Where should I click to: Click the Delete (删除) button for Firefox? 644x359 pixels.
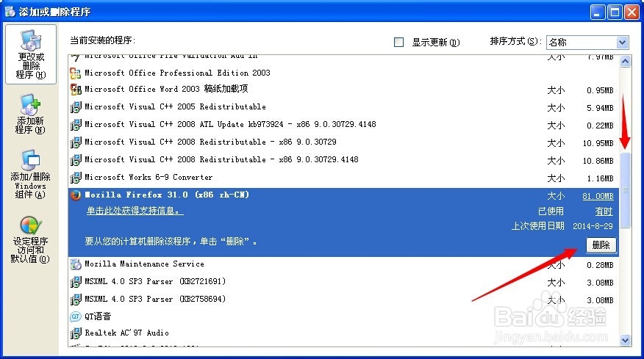click(x=601, y=245)
